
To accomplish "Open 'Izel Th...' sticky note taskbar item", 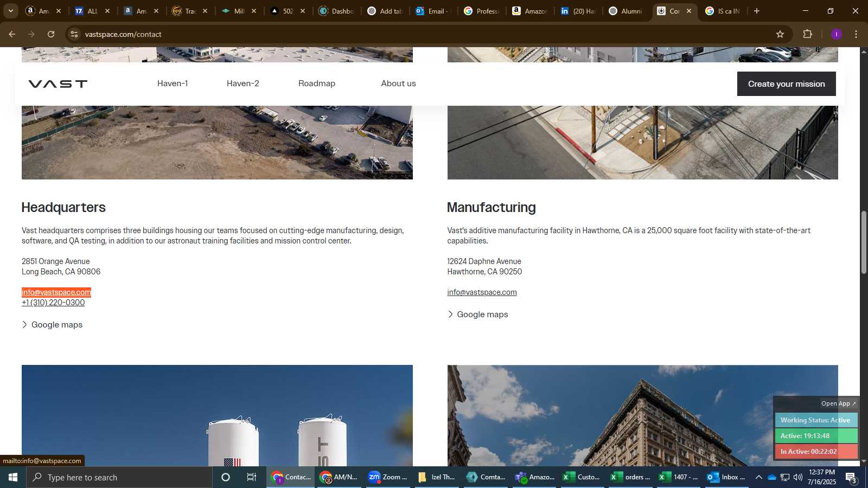I will coord(437,477).
